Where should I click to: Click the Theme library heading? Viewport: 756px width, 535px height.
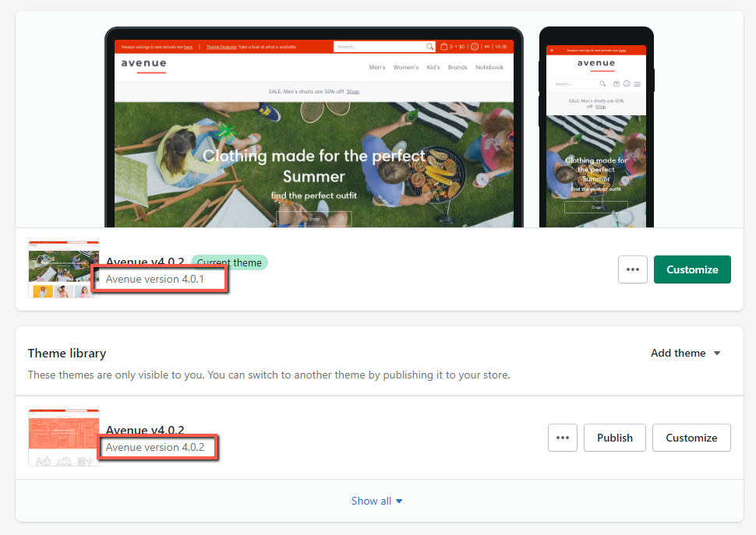67,353
